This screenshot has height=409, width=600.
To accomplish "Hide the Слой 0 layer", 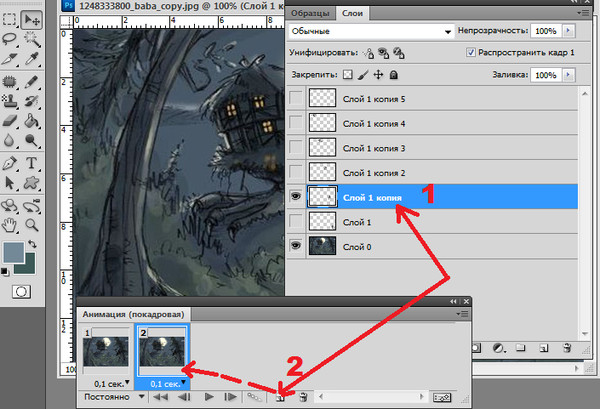I will point(295,246).
